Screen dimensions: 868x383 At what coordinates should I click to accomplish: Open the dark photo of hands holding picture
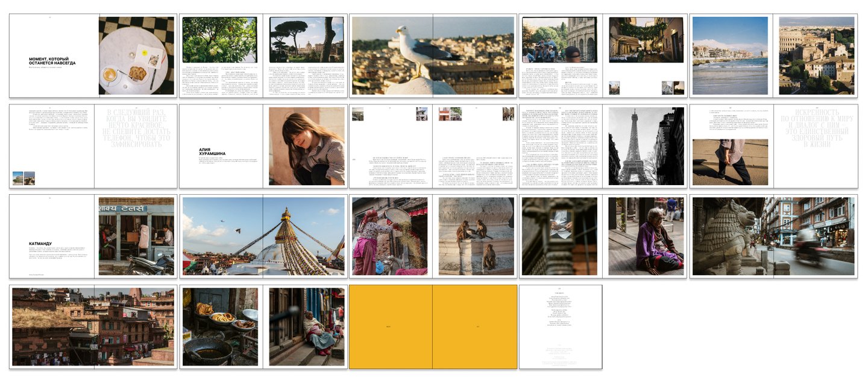coord(559,236)
